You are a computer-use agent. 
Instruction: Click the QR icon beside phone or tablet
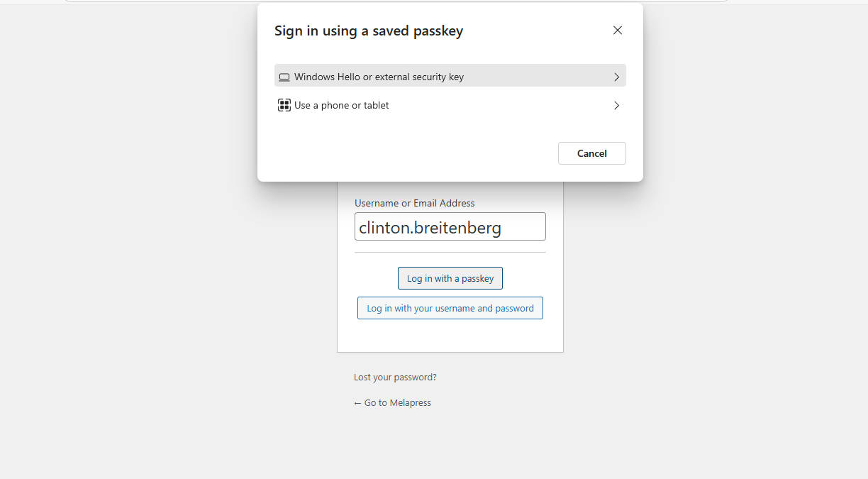284,106
